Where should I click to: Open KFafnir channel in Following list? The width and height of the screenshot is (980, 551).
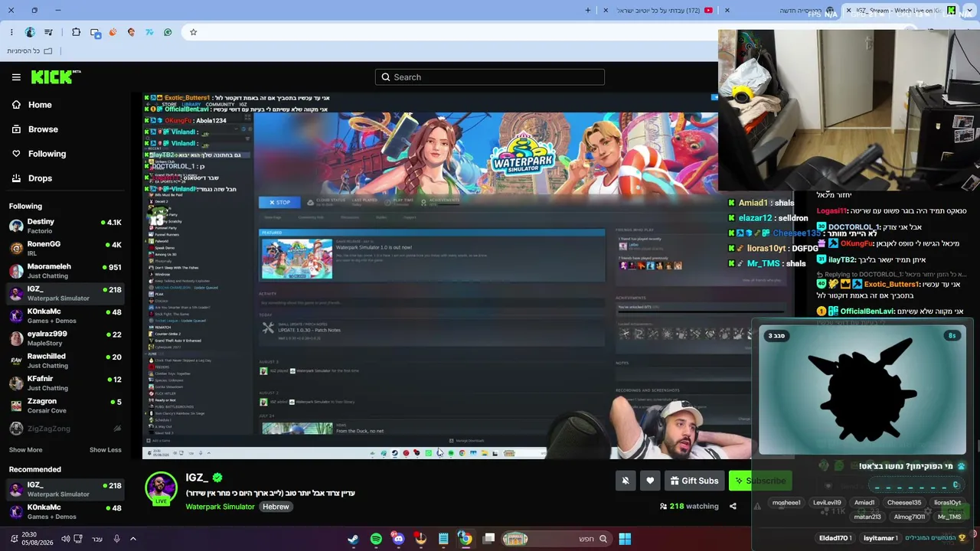coord(65,383)
